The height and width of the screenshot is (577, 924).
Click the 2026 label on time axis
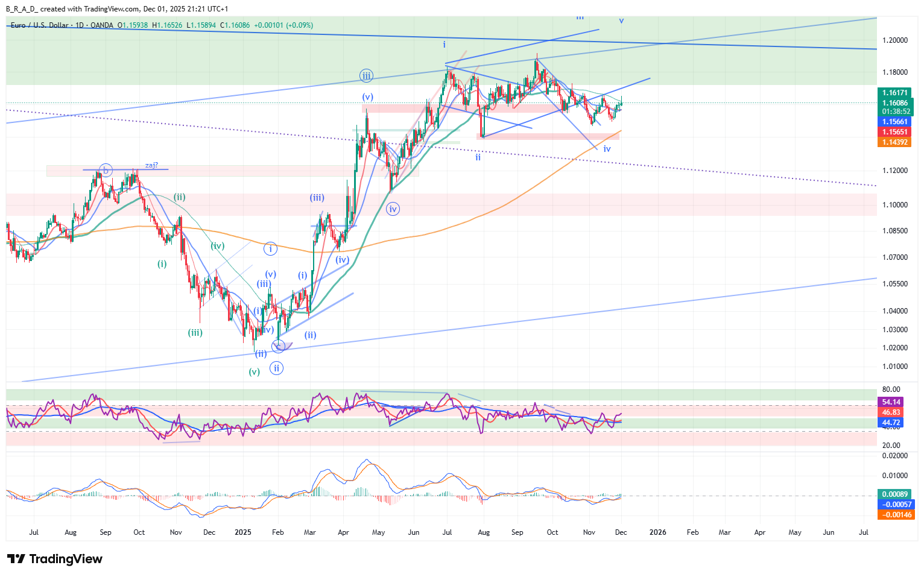[x=657, y=532]
